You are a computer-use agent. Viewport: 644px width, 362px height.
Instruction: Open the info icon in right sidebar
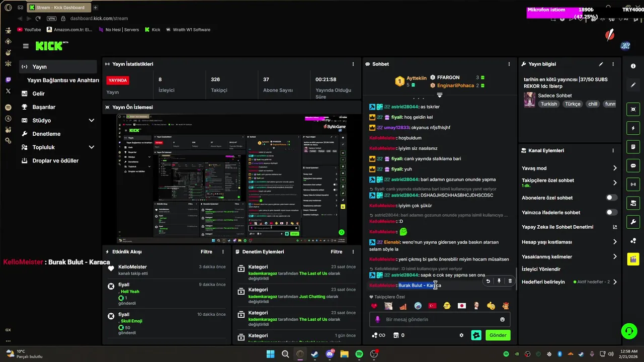tap(633, 66)
